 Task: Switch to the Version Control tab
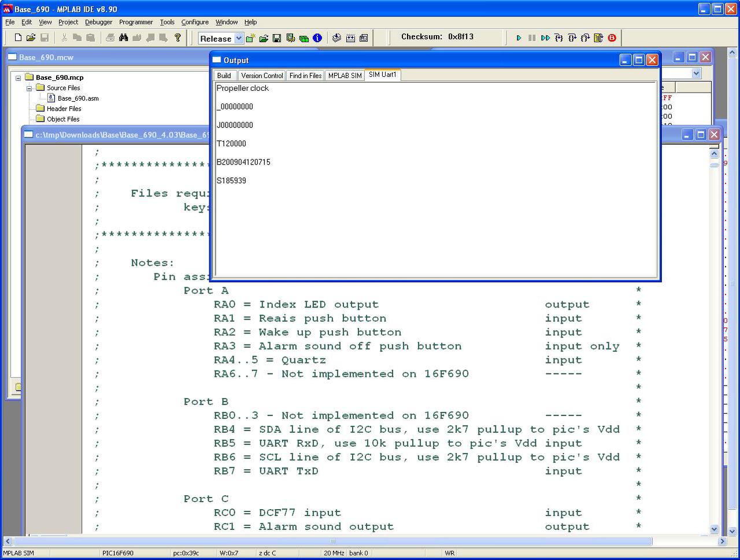tap(262, 76)
